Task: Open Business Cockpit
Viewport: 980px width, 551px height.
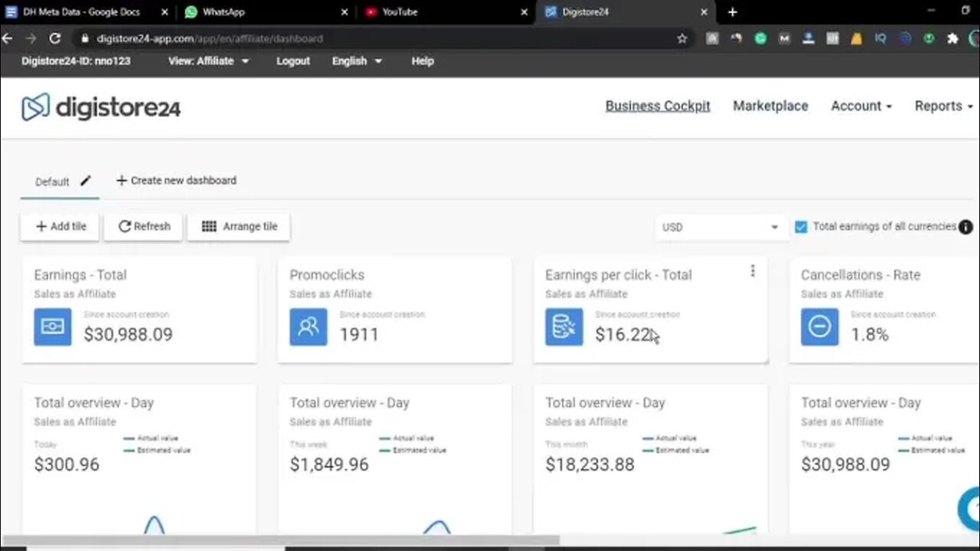Action: pos(658,106)
